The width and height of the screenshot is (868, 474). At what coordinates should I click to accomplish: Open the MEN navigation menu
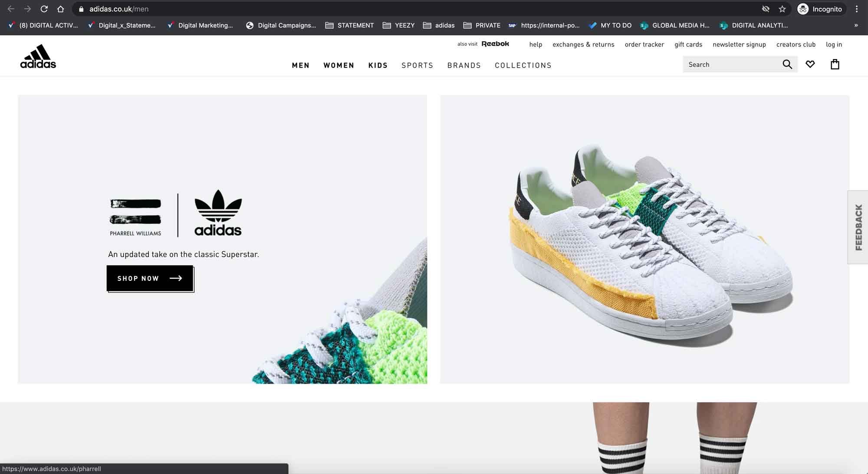pyautogui.click(x=301, y=65)
